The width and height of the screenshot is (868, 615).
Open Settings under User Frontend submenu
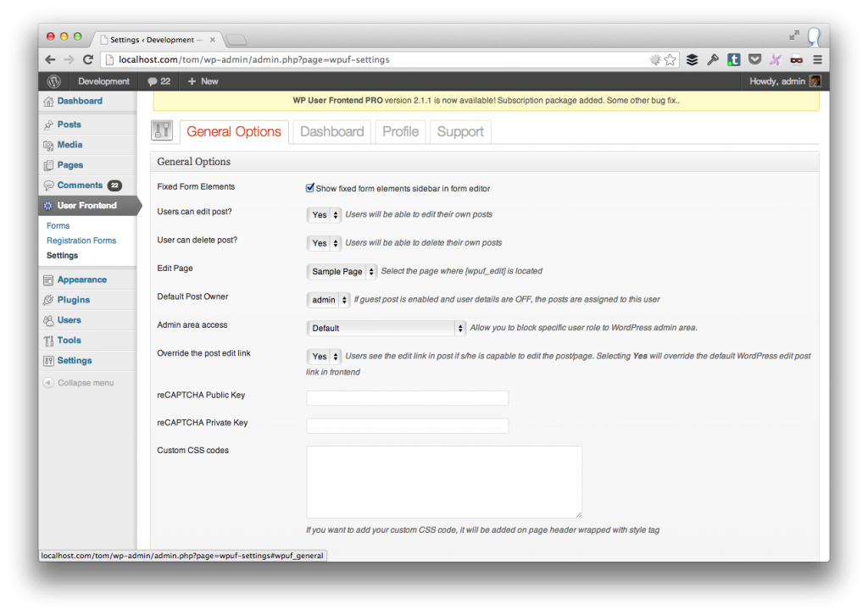point(63,256)
